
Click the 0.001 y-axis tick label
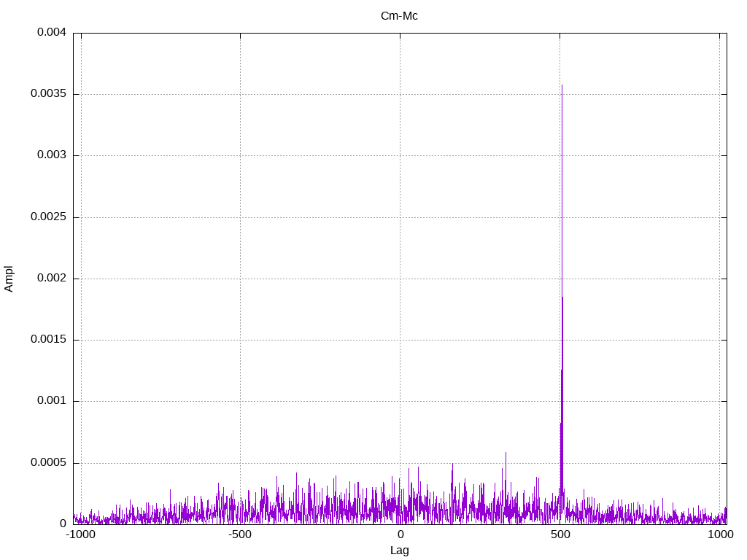tap(51, 401)
